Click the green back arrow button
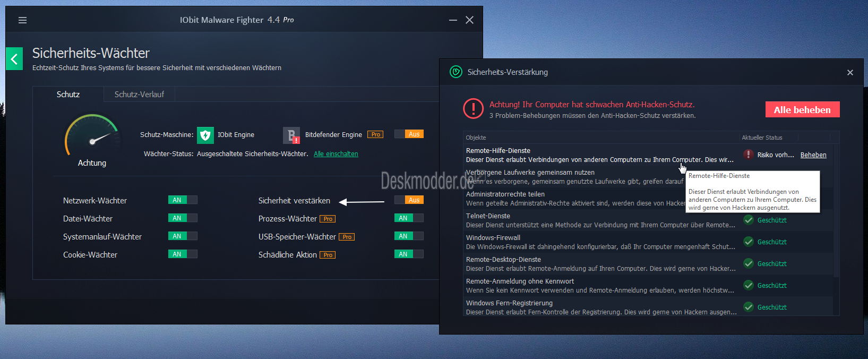This screenshot has height=359, width=868. tap(14, 59)
